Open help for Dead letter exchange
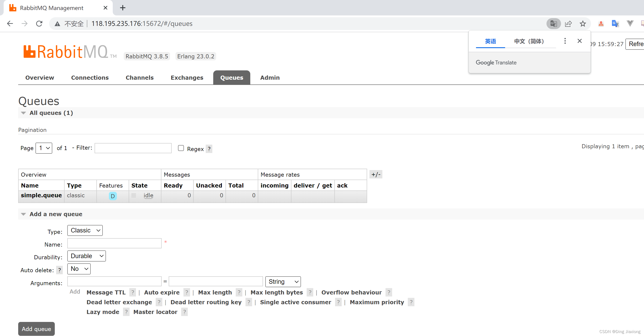The image size is (644, 336). click(x=159, y=302)
